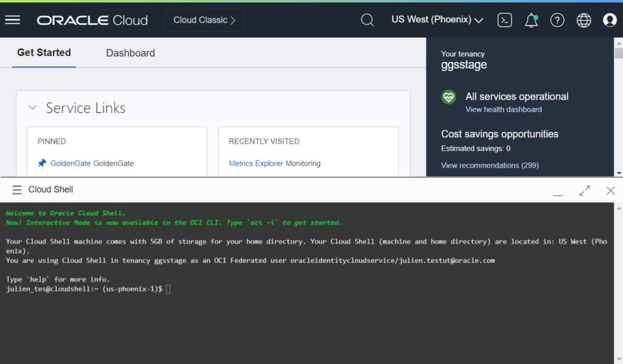Open the help icon

tap(557, 20)
